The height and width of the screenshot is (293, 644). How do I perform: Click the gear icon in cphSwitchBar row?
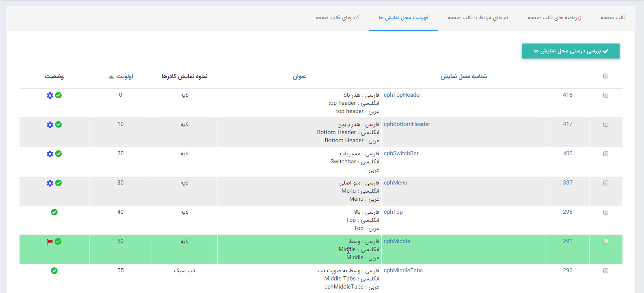pos(50,154)
